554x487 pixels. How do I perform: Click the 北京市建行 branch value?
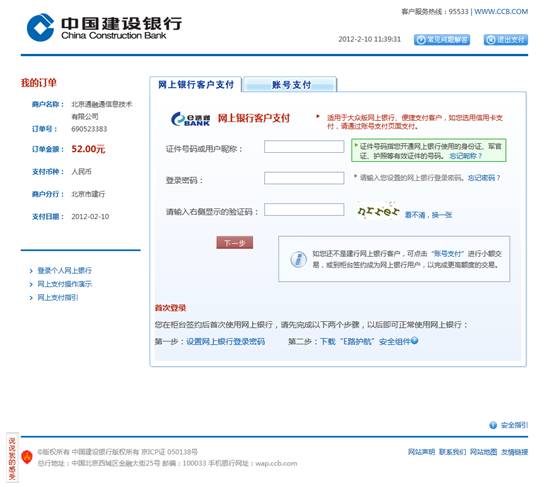[88, 194]
